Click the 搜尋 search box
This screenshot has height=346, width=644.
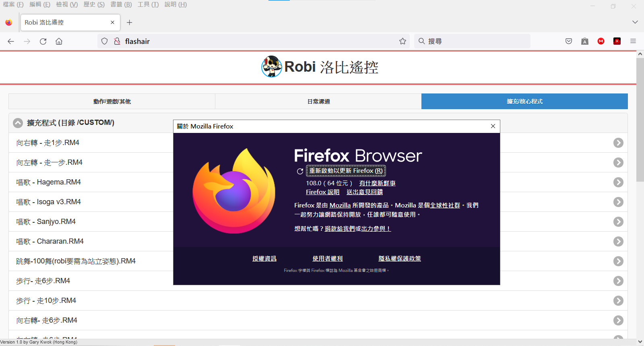pos(472,41)
